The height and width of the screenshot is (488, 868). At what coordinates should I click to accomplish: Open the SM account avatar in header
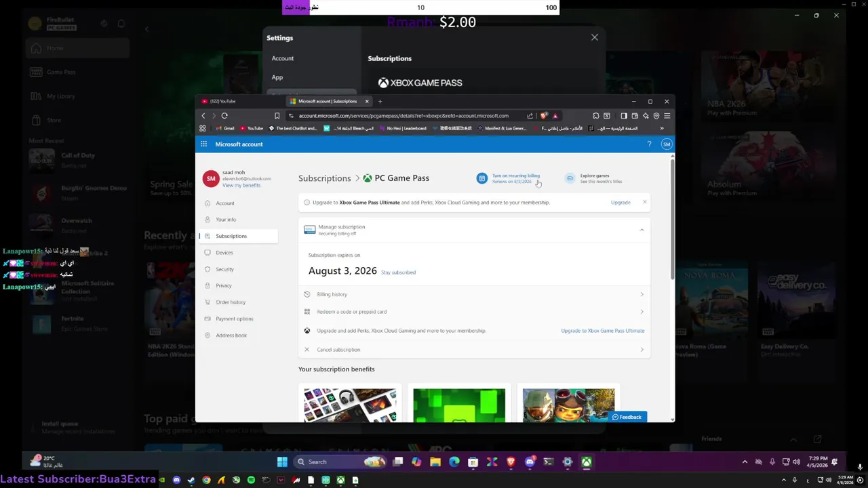point(667,144)
